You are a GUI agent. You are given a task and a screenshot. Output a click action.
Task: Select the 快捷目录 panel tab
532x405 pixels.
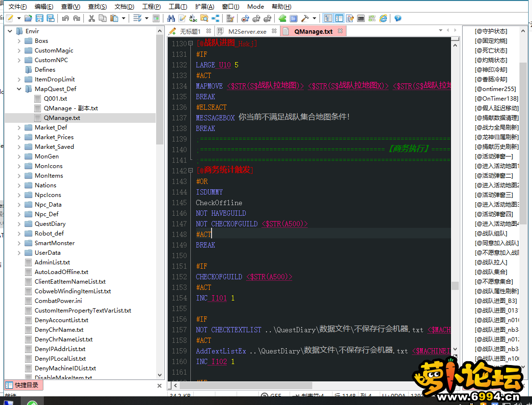click(x=24, y=385)
